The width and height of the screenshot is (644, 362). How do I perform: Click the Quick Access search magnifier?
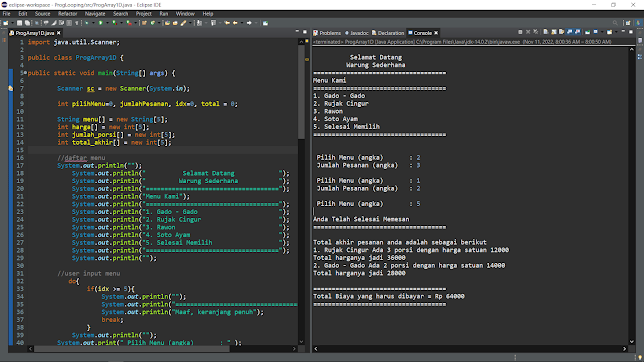coord(615,23)
